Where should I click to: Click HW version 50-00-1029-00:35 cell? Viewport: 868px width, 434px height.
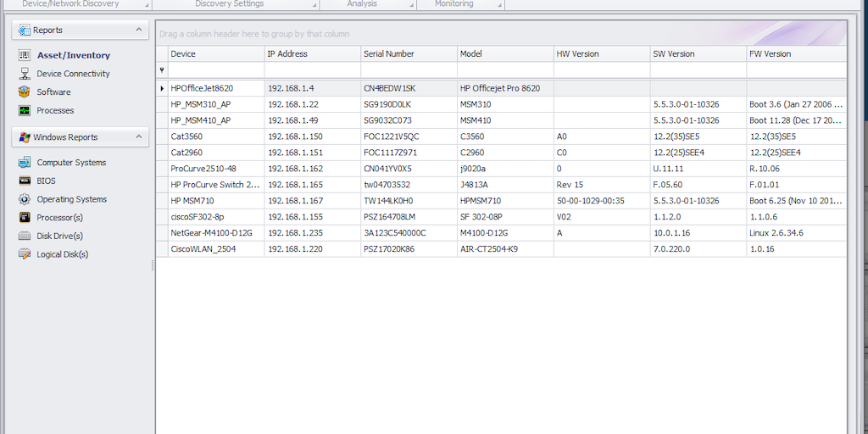602,200
